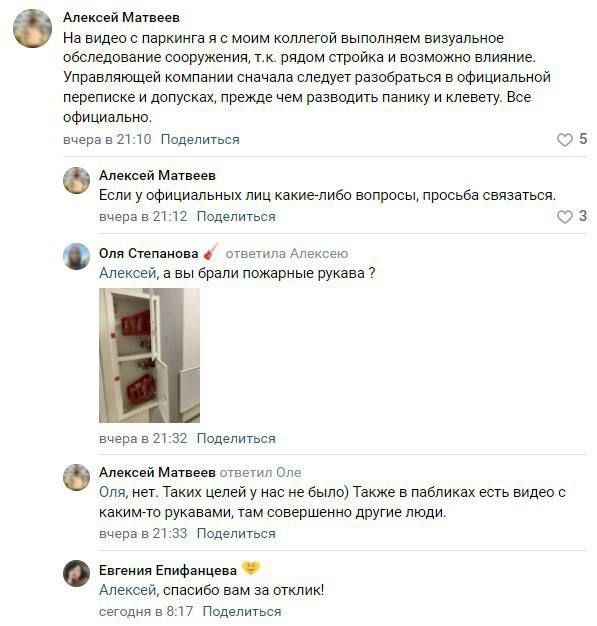The width and height of the screenshot is (597, 626).
Task: Click the yellow heart emoji next to Евгения Епифанцева
Action: [x=250, y=568]
